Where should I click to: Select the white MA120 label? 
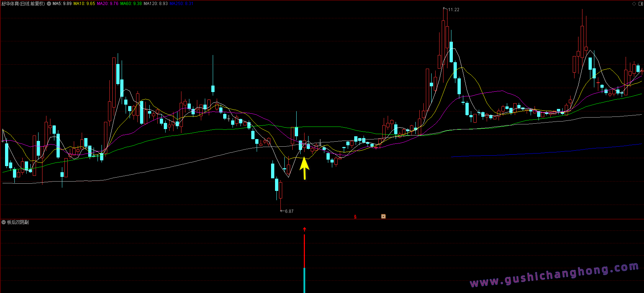tap(156, 4)
